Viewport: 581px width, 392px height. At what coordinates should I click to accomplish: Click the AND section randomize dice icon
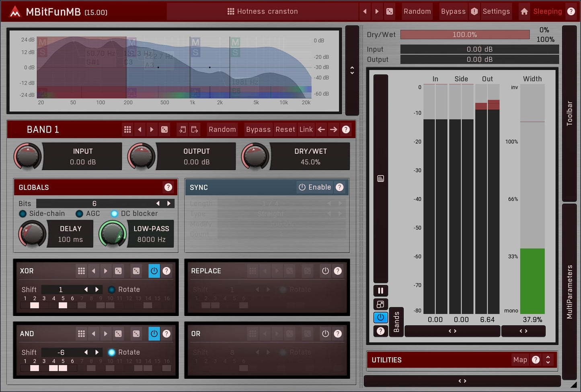point(118,334)
